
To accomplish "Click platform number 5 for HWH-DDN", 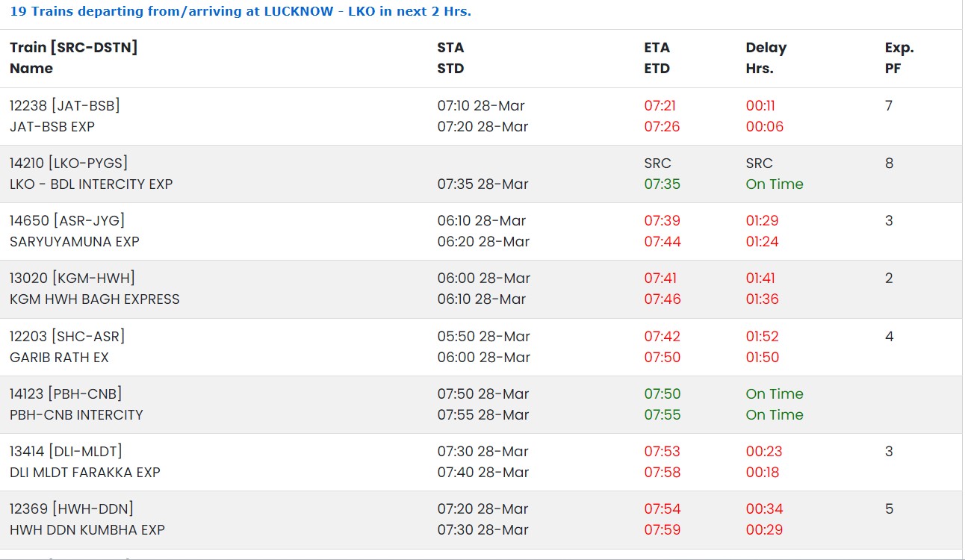I will click(x=889, y=509).
